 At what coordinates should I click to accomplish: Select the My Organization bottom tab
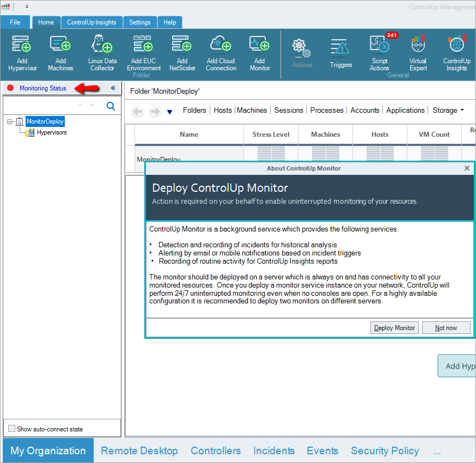coord(48,450)
